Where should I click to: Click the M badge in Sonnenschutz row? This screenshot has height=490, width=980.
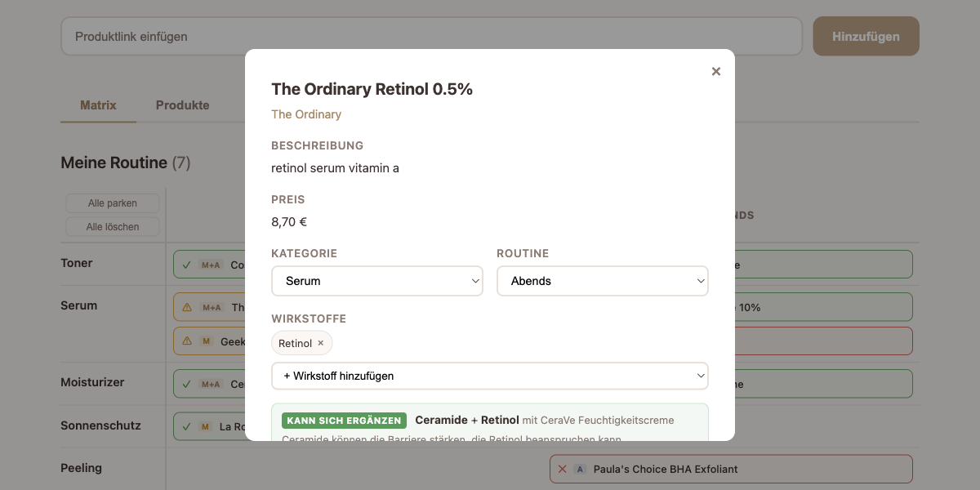coord(206,426)
